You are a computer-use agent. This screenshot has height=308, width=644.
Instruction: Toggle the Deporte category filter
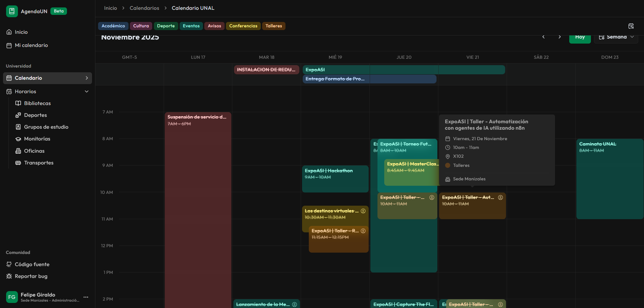tap(166, 26)
